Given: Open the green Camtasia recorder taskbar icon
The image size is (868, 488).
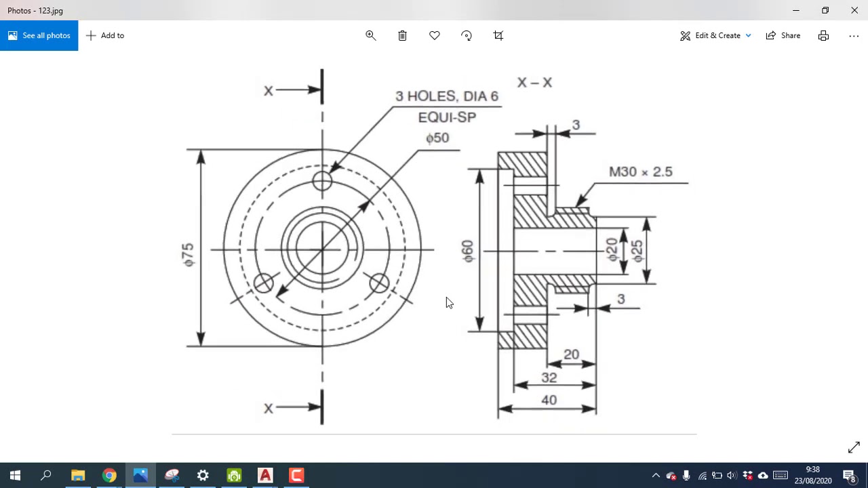Looking at the screenshot, I should [234, 475].
